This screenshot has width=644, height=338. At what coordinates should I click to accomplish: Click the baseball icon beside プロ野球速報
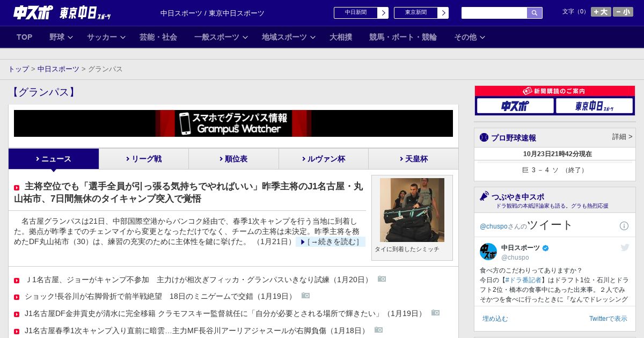point(484,137)
